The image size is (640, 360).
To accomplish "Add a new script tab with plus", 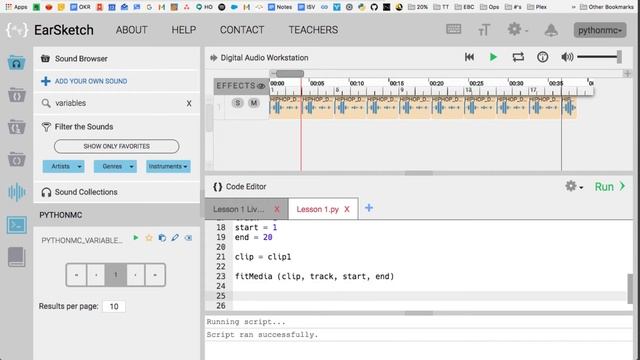I will pyautogui.click(x=369, y=208).
